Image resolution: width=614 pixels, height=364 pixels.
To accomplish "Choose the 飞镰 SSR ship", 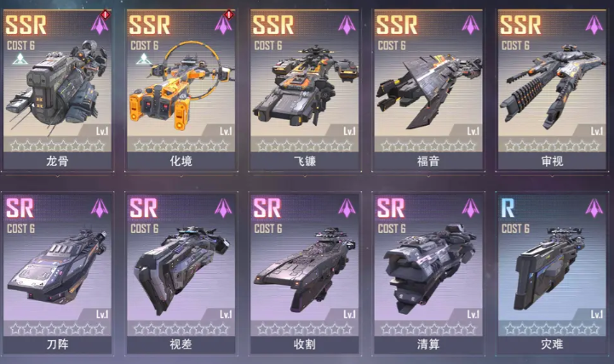I will click(305, 90).
